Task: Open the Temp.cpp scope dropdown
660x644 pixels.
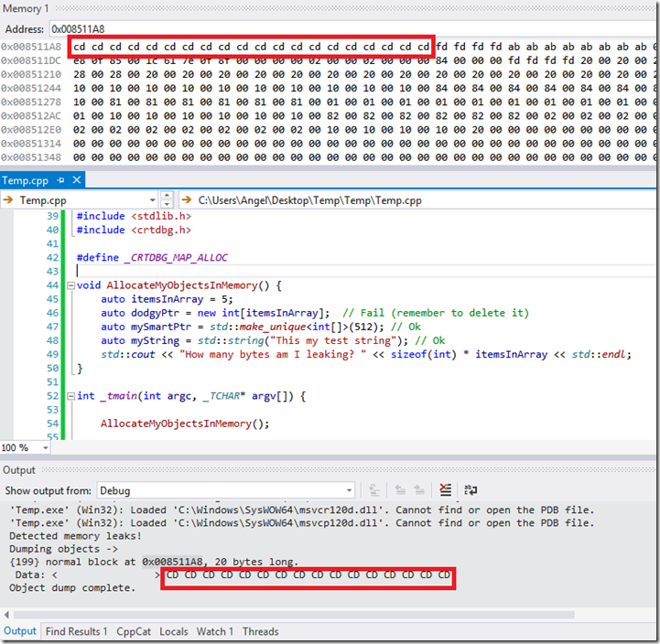Action: pyautogui.click(x=150, y=199)
